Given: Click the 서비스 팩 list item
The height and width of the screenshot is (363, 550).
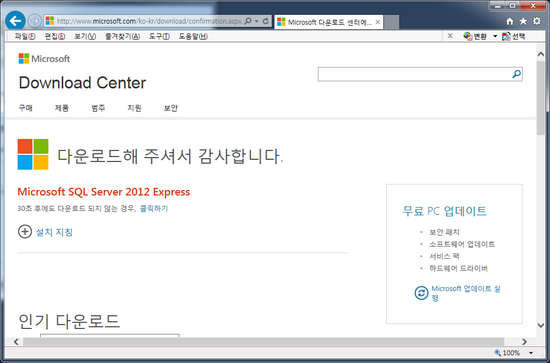Looking at the screenshot, I should (444, 256).
